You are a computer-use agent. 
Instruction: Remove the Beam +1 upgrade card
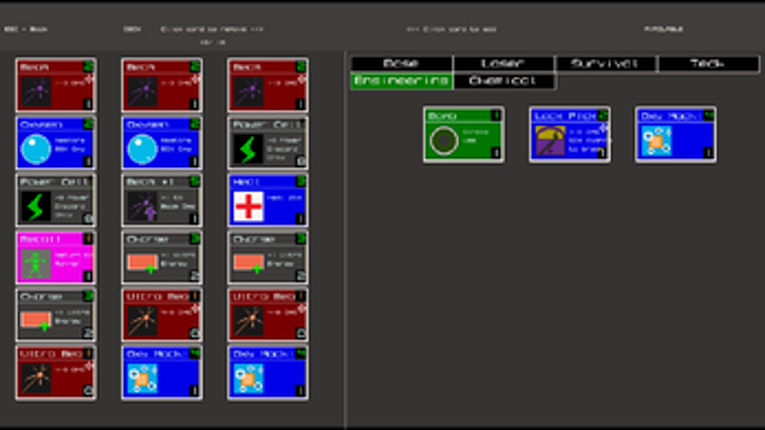161,200
